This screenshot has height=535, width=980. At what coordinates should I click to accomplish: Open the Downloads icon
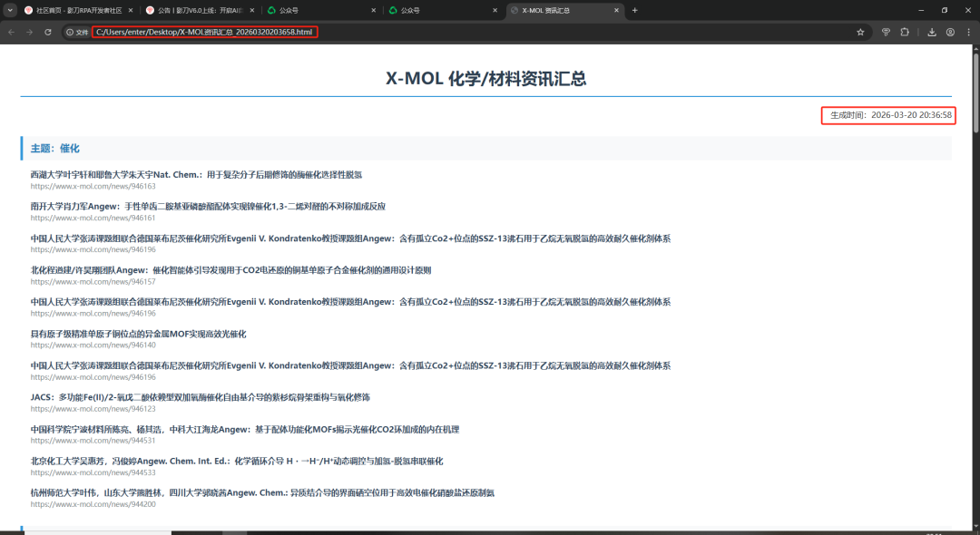(931, 32)
